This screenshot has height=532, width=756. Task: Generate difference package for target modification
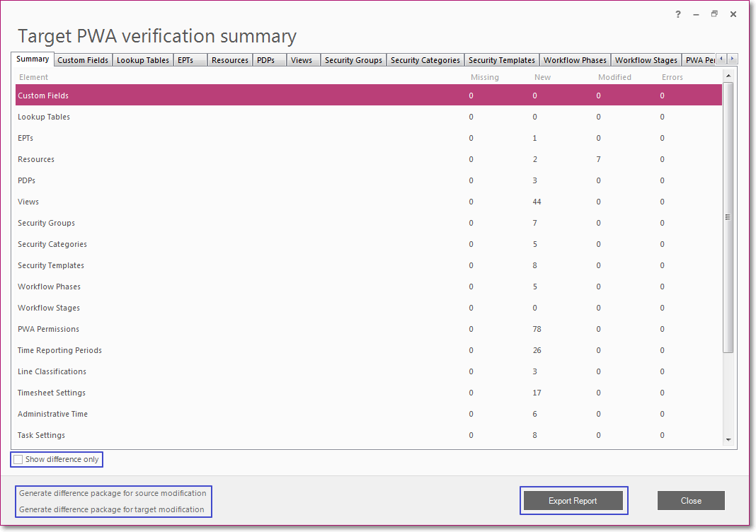[111, 509]
